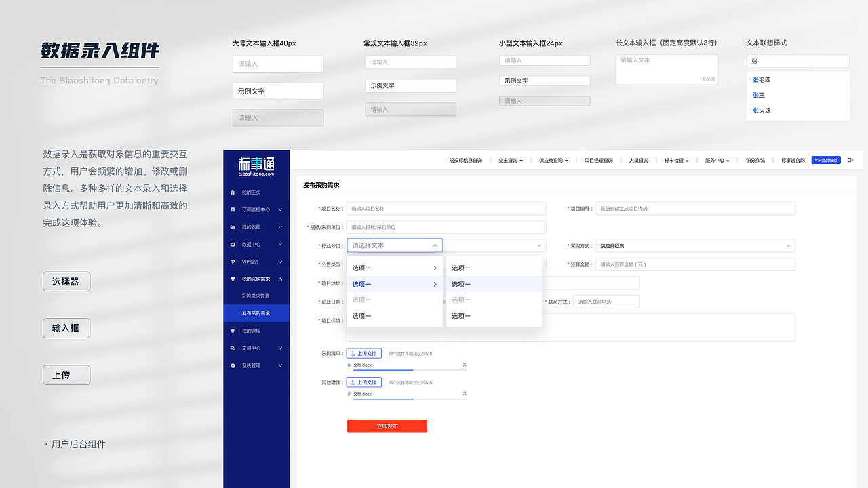Remove 文档.docx under 其他附件 with X
Screen dimensions: 868x488
(465, 394)
